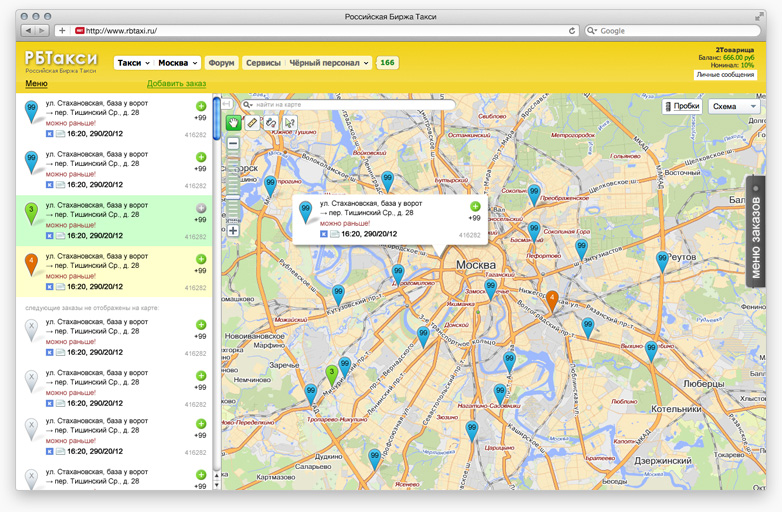The image size is (782, 512).
Task: Open the Чёрный персонал dropdown
Action: (329, 63)
